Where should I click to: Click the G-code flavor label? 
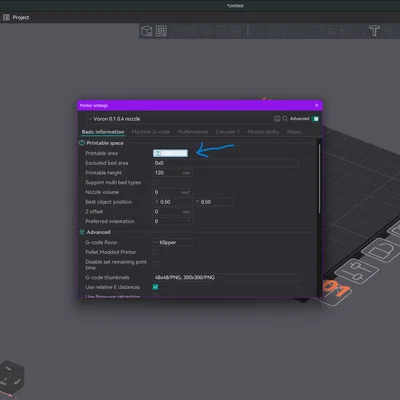(x=101, y=242)
